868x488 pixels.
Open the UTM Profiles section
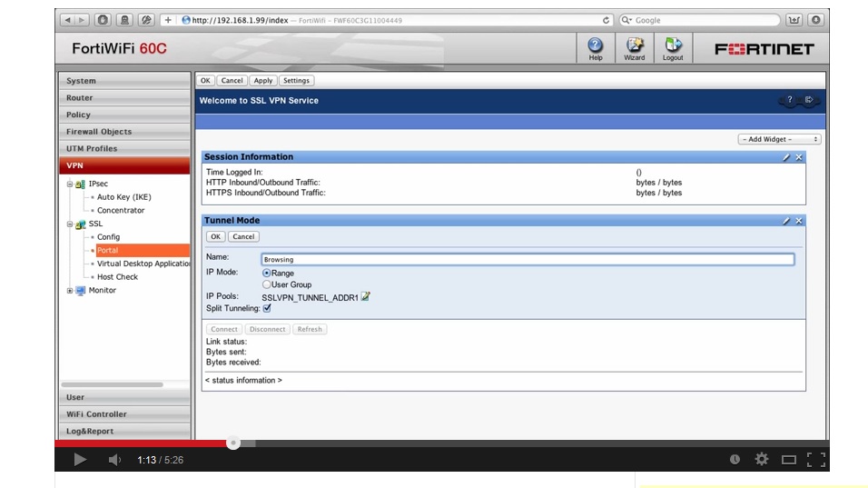124,148
